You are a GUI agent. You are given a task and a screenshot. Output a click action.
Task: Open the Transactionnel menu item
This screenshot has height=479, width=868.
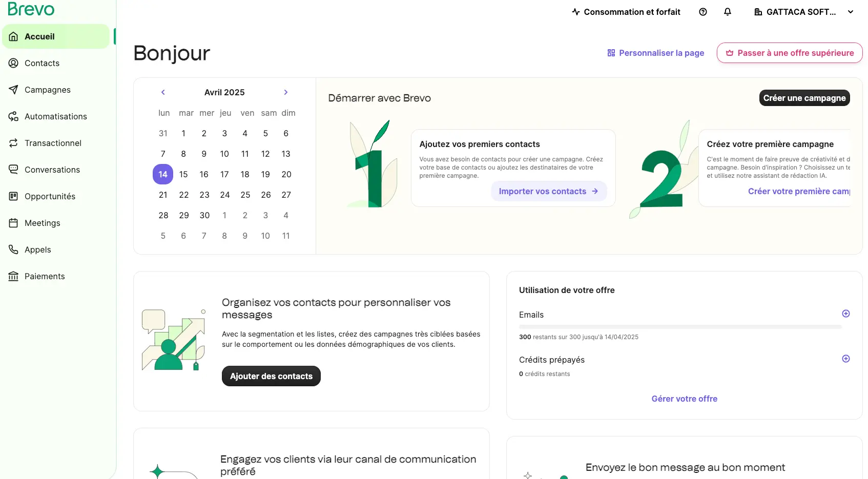click(x=56, y=143)
